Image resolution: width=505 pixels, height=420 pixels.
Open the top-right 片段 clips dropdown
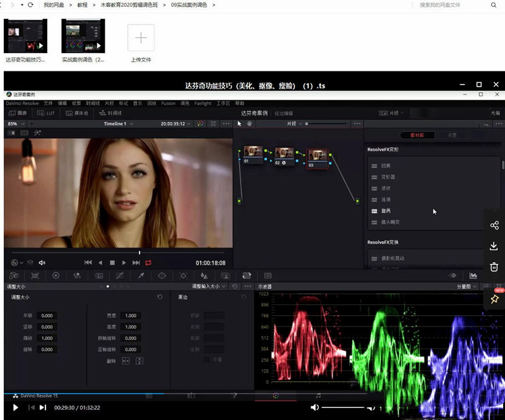(x=391, y=113)
